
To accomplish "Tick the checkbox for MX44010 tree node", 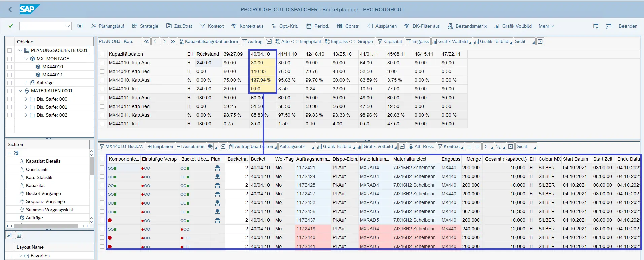I will (x=9, y=67).
